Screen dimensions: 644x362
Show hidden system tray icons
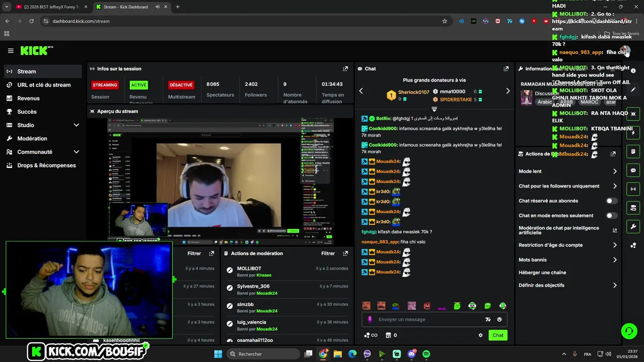563,354
